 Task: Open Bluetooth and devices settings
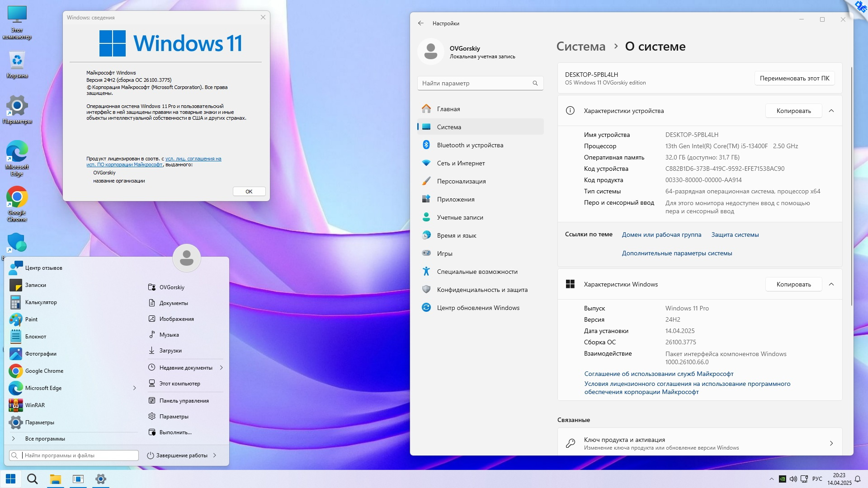click(470, 145)
